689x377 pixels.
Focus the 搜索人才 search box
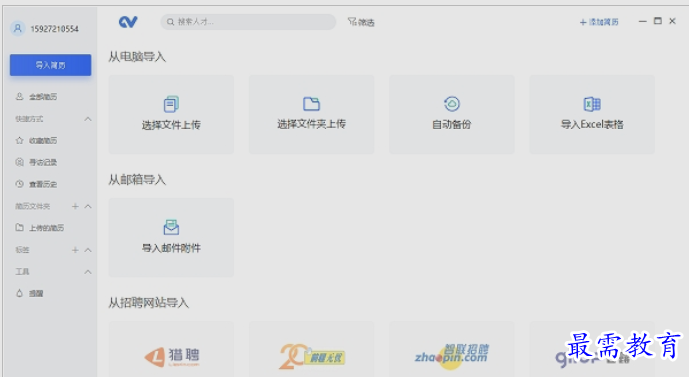click(248, 22)
